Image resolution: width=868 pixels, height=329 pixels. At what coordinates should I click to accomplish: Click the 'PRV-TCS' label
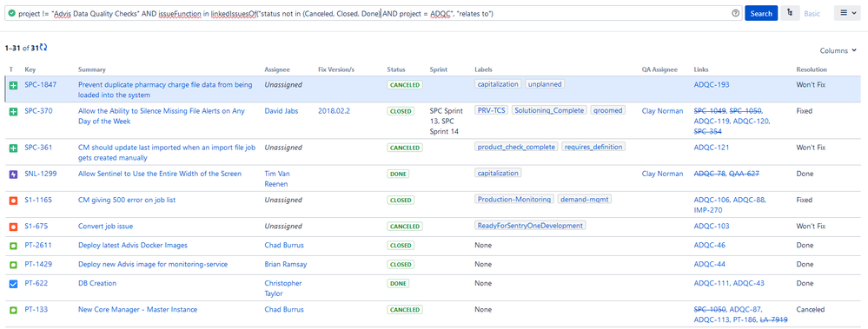pyautogui.click(x=492, y=110)
